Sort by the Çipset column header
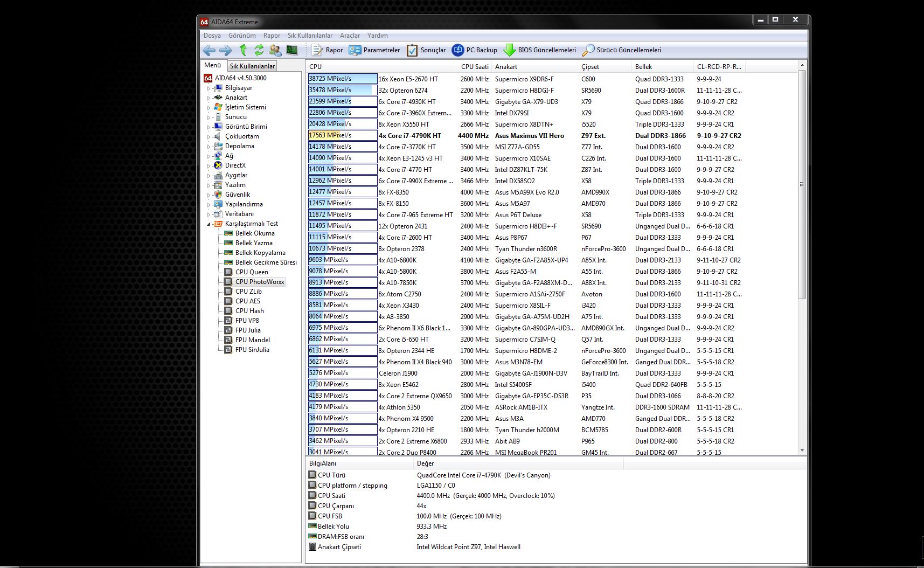Image resolution: width=924 pixels, height=568 pixels. [x=605, y=67]
